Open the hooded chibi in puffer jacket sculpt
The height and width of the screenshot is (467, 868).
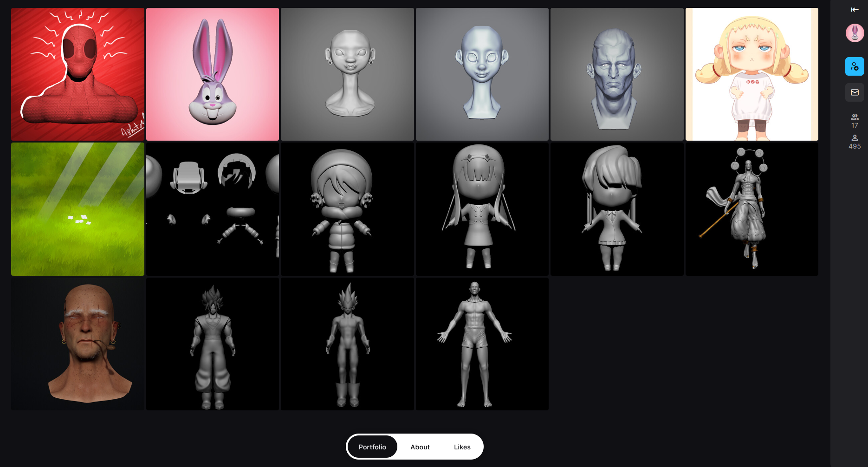(x=347, y=209)
